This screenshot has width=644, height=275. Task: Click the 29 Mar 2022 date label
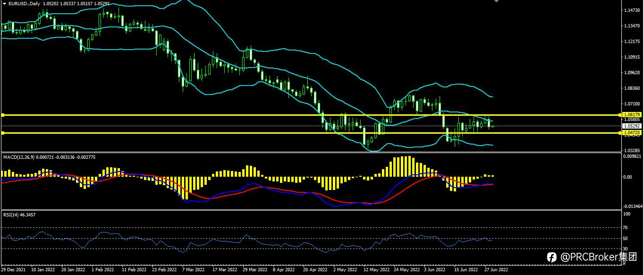pos(254,270)
